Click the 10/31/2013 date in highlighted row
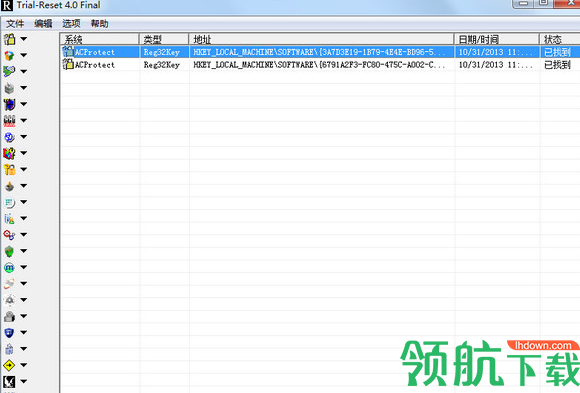Image resolution: width=580 pixels, height=393 pixels. coord(495,52)
